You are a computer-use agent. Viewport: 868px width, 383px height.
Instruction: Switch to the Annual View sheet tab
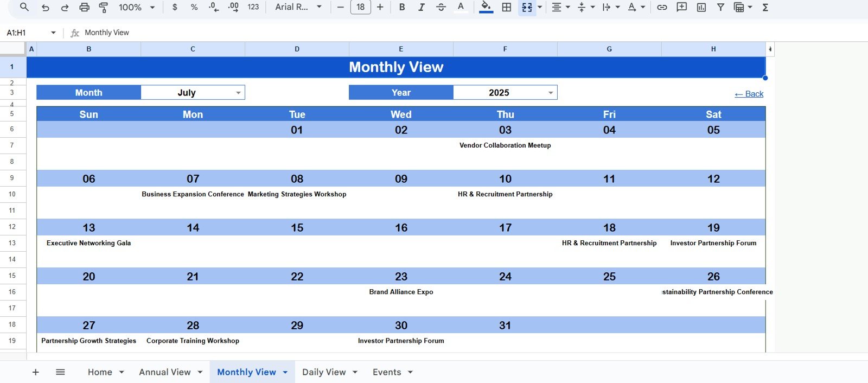tap(165, 372)
